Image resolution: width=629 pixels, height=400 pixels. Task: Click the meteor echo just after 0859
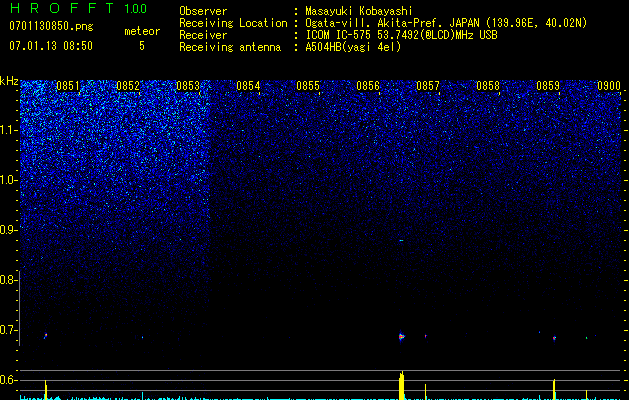coord(554,338)
